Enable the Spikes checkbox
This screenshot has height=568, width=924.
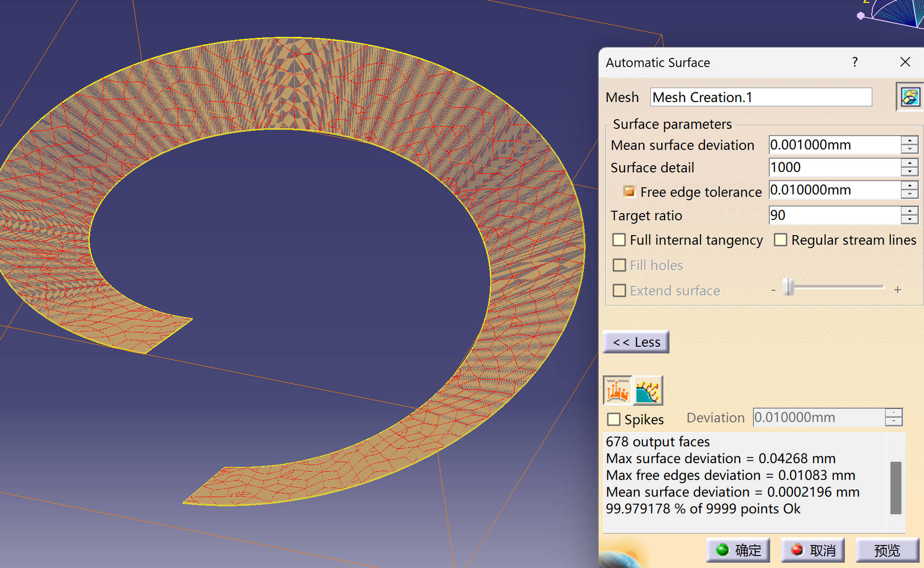click(x=613, y=419)
